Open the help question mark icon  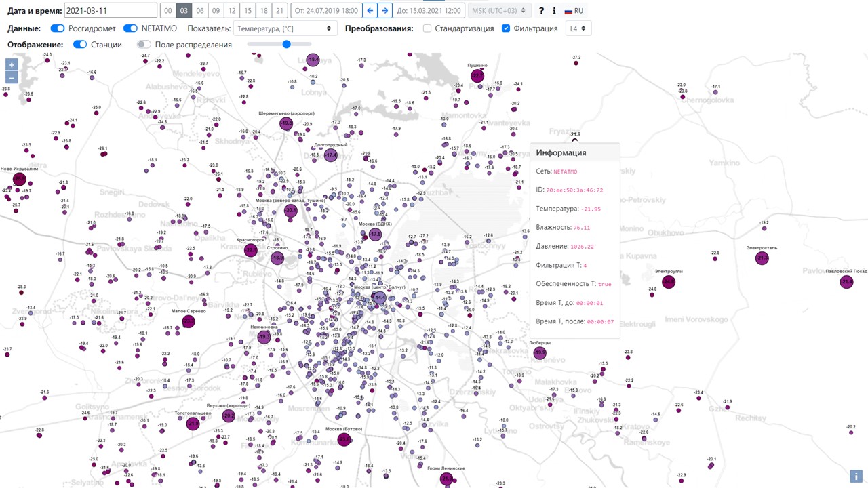(541, 11)
